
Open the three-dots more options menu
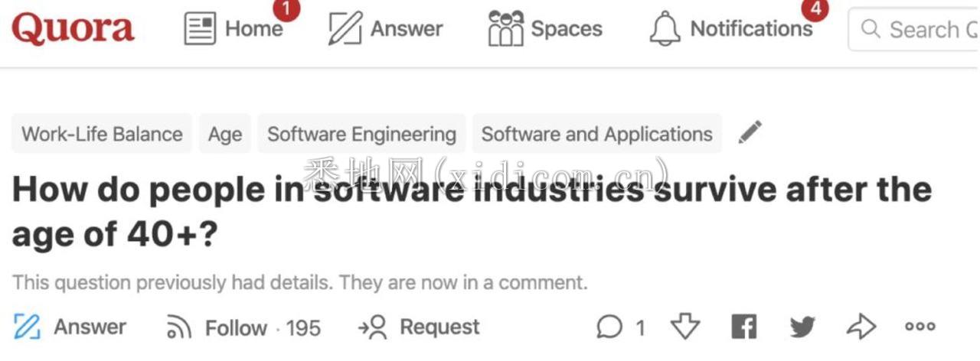click(x=920, y=327)
